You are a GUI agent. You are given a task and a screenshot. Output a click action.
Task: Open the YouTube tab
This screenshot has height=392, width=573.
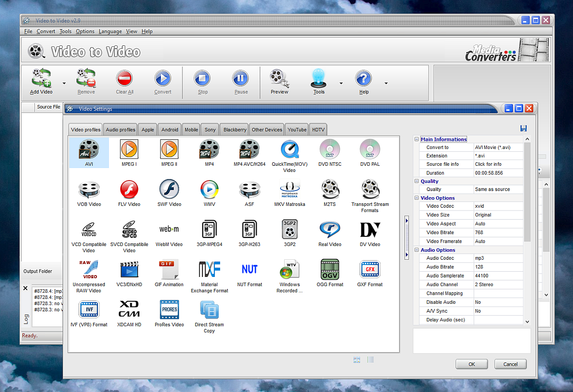[297, 129]
